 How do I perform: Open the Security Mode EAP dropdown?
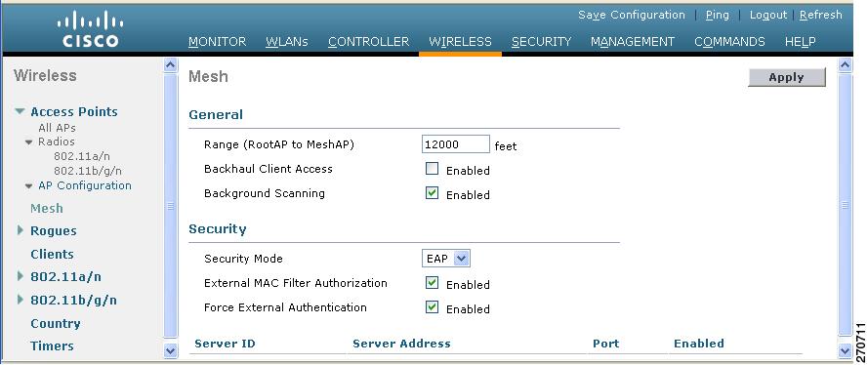tap(446, 259)
